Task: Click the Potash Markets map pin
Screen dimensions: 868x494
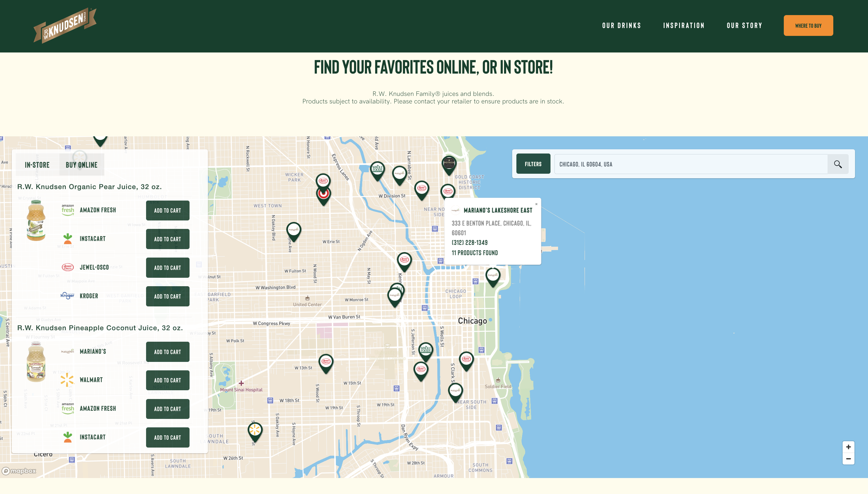Action: point(449,164)
